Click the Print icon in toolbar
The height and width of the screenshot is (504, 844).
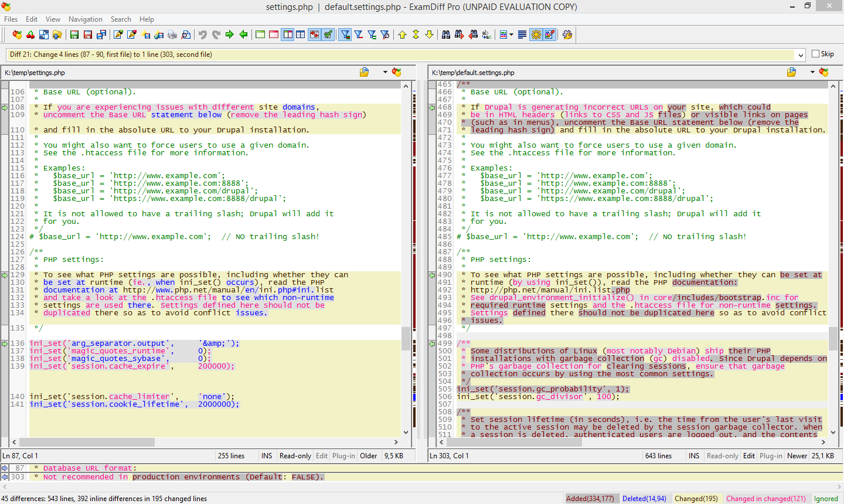(172, 35)
